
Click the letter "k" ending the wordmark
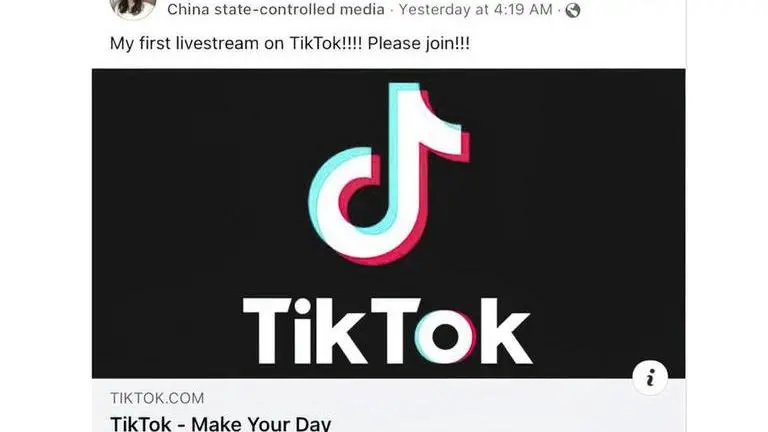coord(506,331)
